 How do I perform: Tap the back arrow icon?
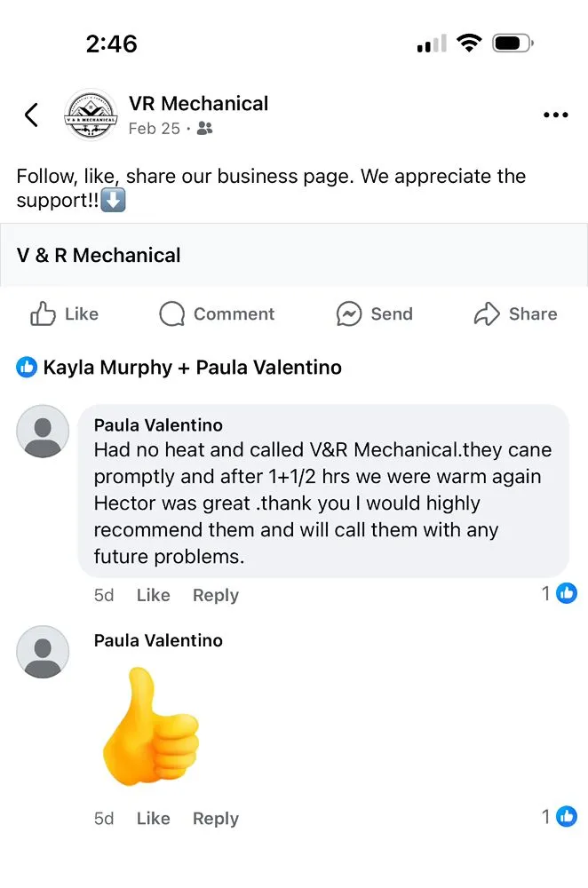[x=31, y=115]
